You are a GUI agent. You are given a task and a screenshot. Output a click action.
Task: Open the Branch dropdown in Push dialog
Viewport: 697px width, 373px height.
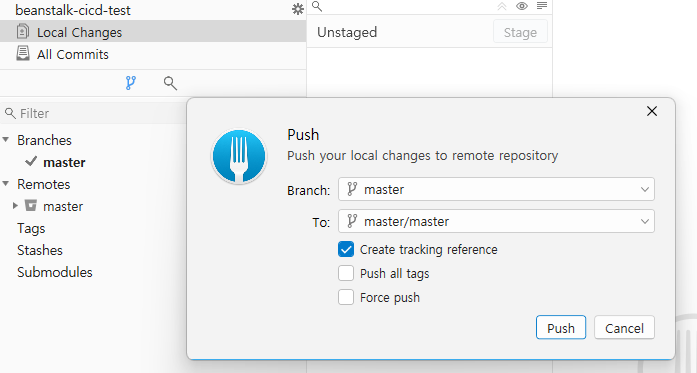[x=496, y=189]
